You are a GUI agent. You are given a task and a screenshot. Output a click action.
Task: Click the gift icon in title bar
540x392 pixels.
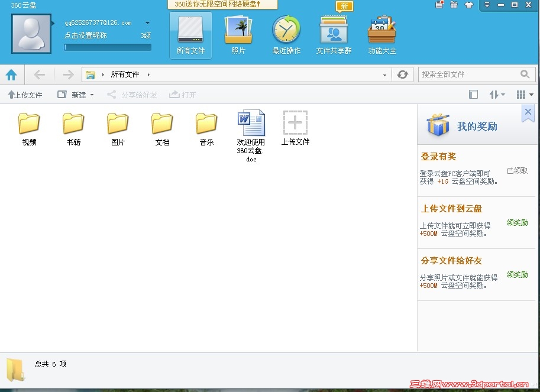(x=454, y=5)
